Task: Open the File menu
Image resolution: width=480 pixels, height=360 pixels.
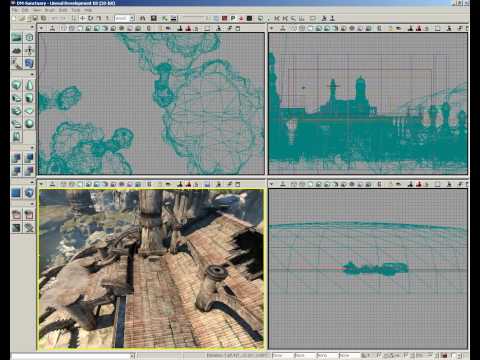Action: click(x=15, y=10)
